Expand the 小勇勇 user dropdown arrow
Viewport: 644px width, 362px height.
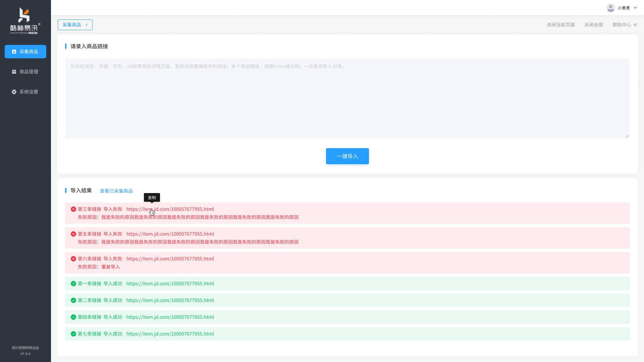click(635, 8)
